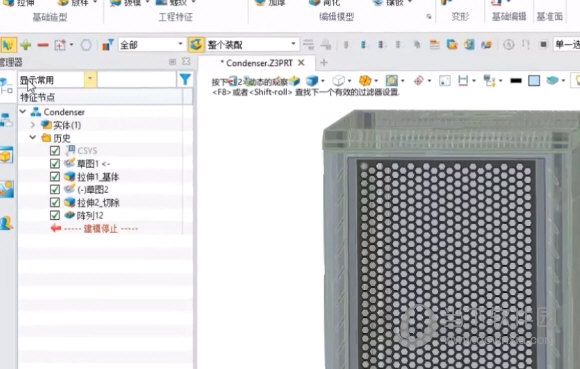Image resolution: width=580 pixels, height=369 pixels.
Task: Open the teal block icon's dropdown arrow
Action: point(563,81)
